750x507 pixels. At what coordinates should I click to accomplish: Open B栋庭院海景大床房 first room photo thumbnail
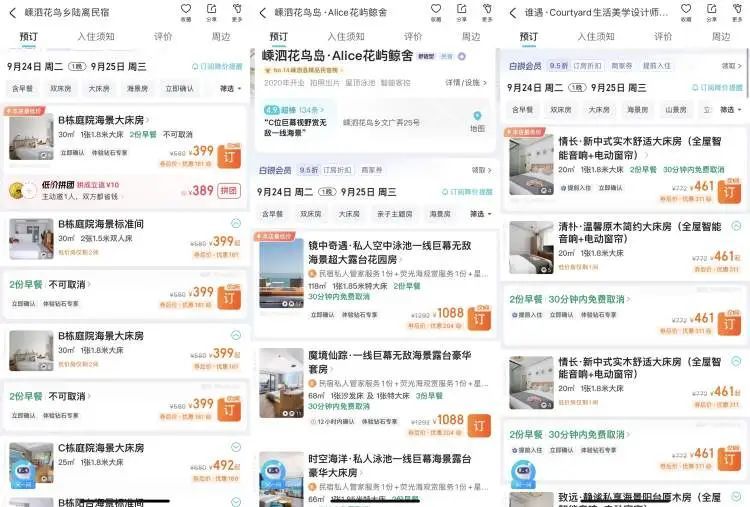pos(30,139)
